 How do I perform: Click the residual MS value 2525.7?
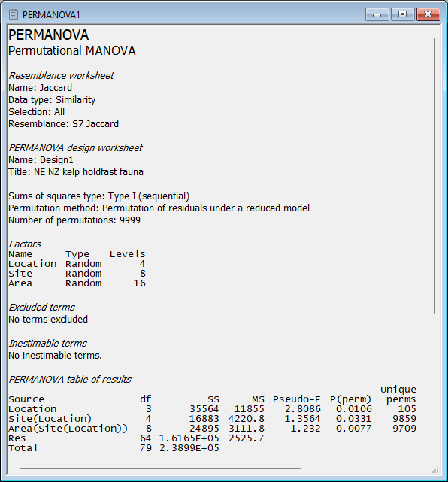(246, 438)
